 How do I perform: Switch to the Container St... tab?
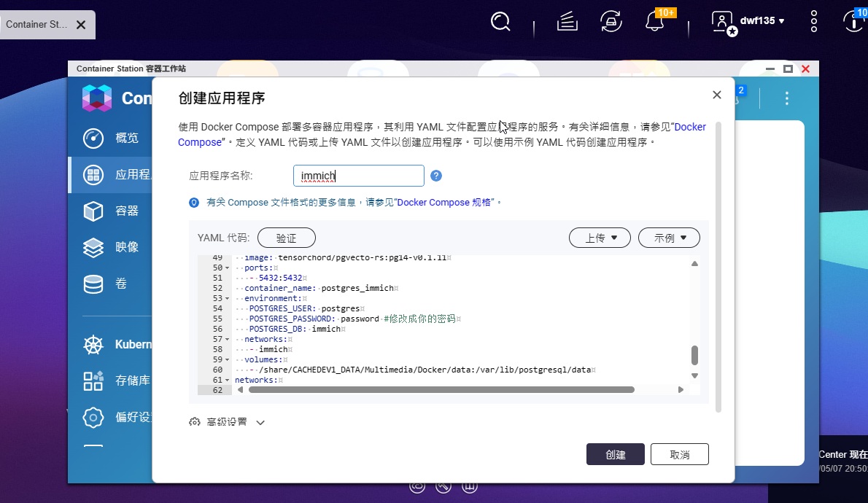point(36,24)
